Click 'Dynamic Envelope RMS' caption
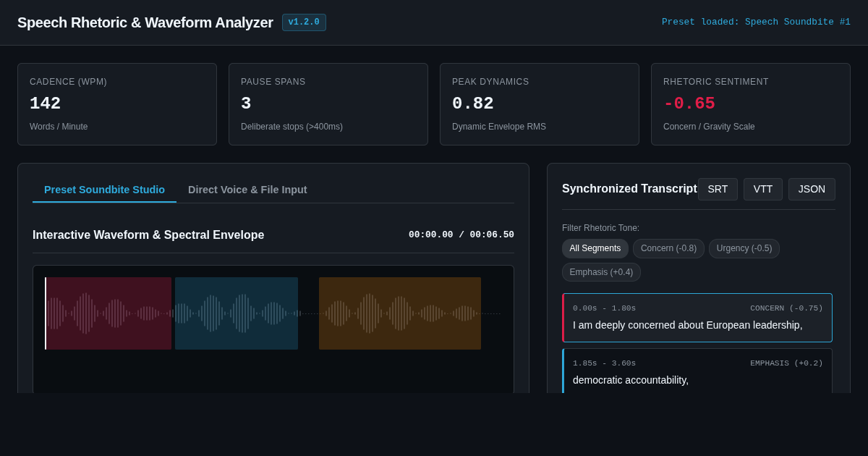Screen dimensions: 868x456 click(499, 127)
